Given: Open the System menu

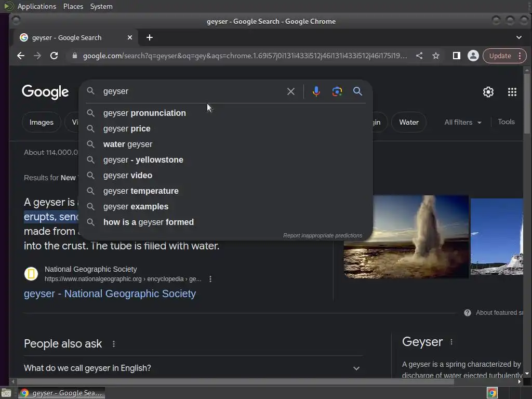Looking at the screenshot, I should click(101, 6).
